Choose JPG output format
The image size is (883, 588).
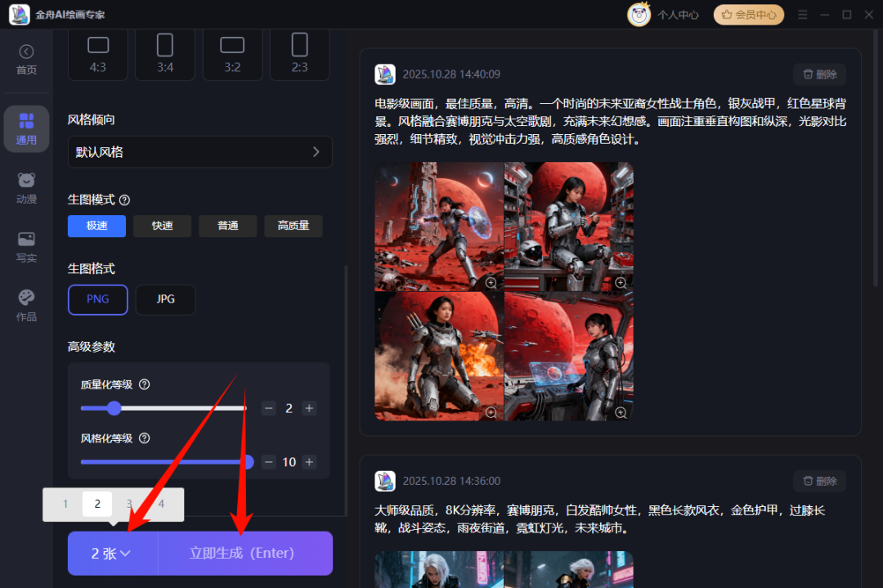coord(165,299)
